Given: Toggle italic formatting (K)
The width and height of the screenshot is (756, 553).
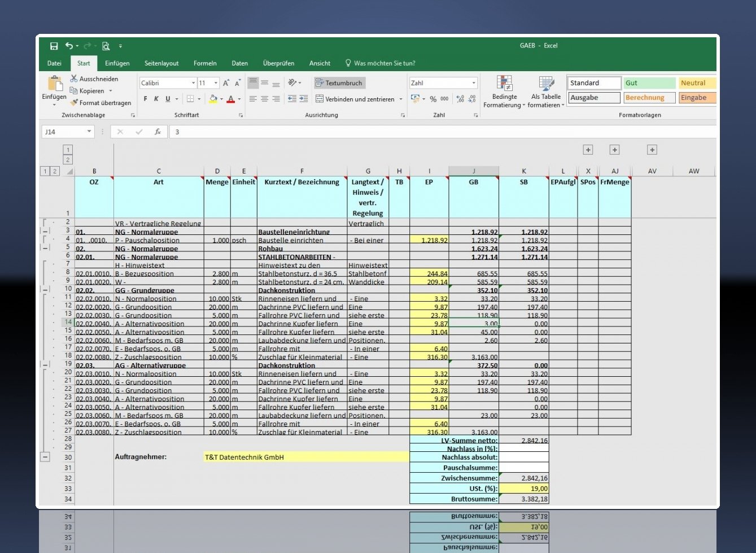Looking at the screenshot, I should pyautogui.click(x=156, y=99).
